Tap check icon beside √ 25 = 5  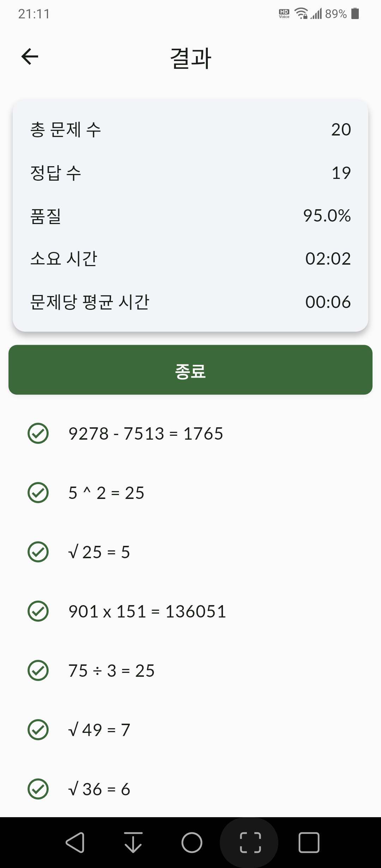tap(38, 552)
